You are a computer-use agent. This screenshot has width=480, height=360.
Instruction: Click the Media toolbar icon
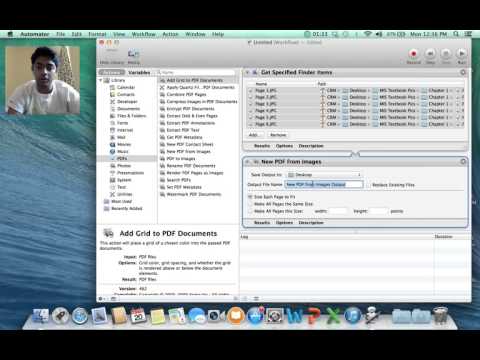pyautogui.click(x=134, y=55)
